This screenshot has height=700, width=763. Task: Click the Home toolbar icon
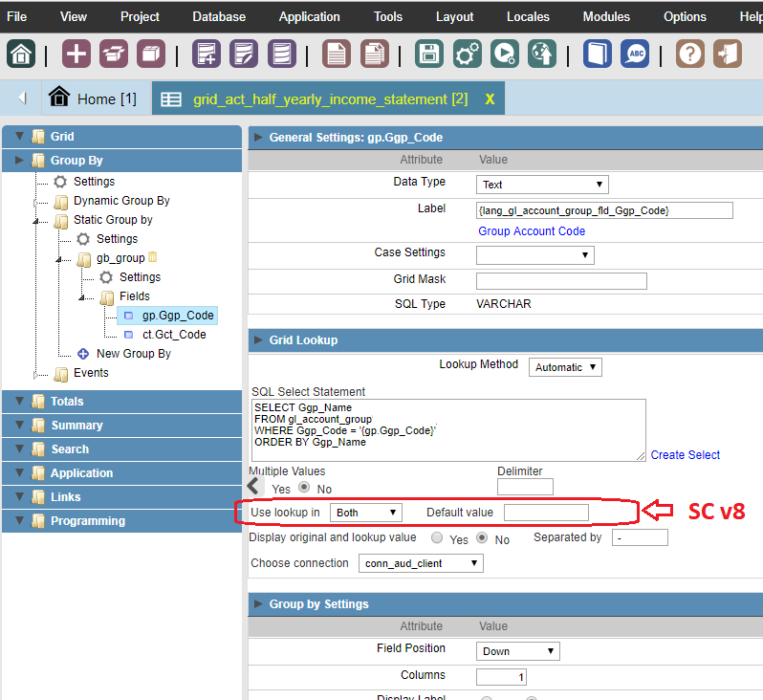(x=21, y=54)
